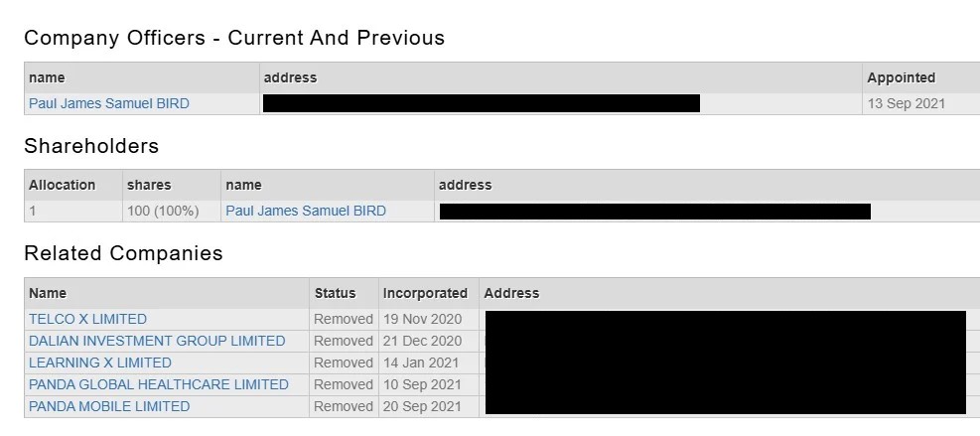Click the address header in Shareholders table
This screenshot has width=980, height=436.
465,185
